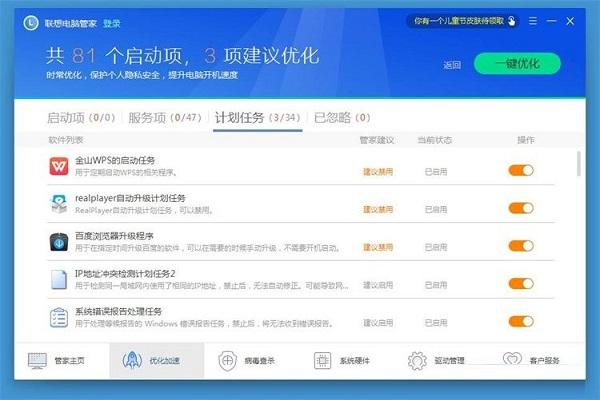Click the IP地址冲突检测计划任务2 title text
The image size is (600, 400).
tap(125, 274)
